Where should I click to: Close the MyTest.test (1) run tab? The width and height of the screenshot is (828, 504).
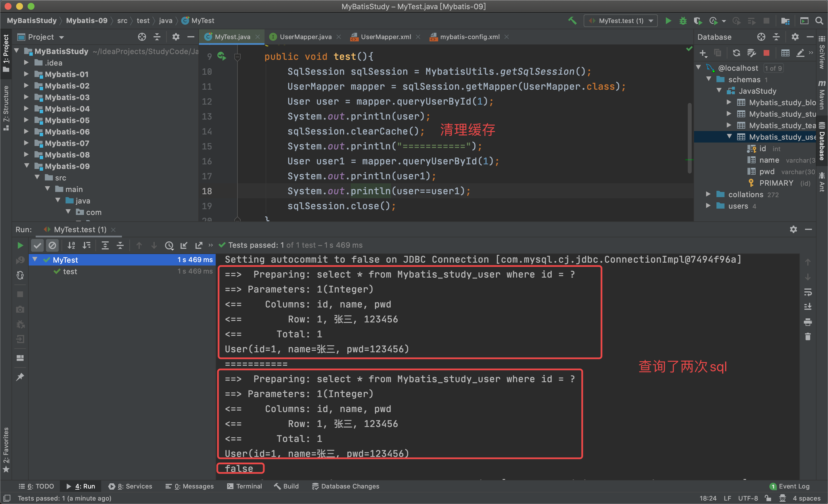pos(114,230)
